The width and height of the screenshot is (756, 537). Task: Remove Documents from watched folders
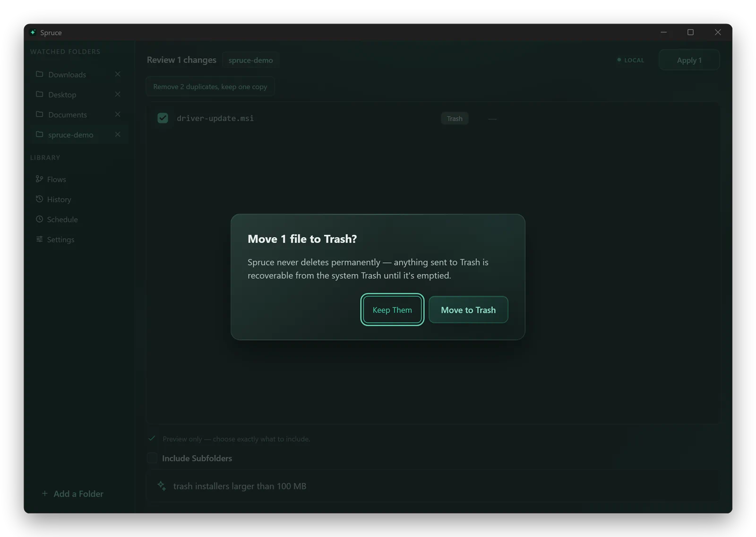point(118,114)
